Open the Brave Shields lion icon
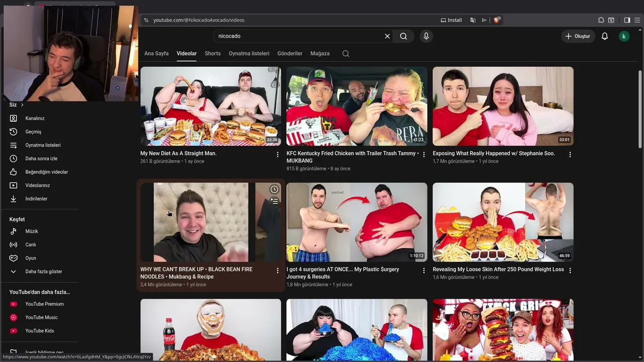 (497, 20)
